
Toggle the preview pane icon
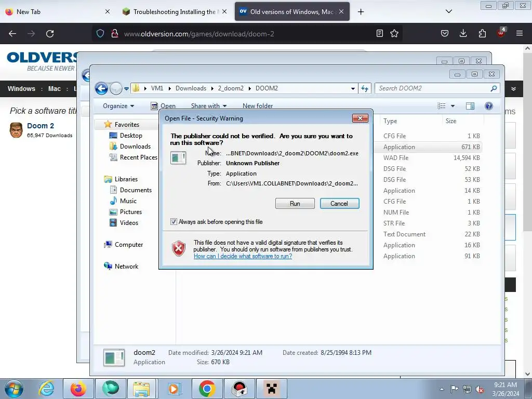pos(470,106)
